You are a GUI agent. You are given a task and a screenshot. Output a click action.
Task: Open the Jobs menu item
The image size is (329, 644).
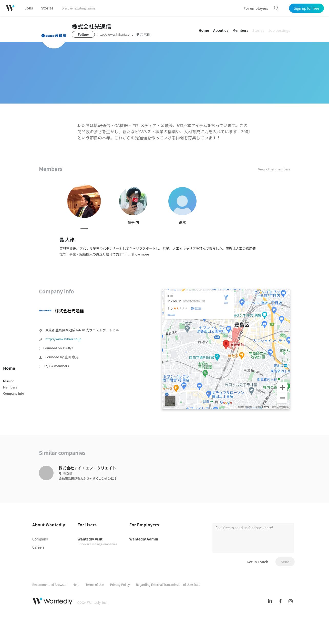29,8
